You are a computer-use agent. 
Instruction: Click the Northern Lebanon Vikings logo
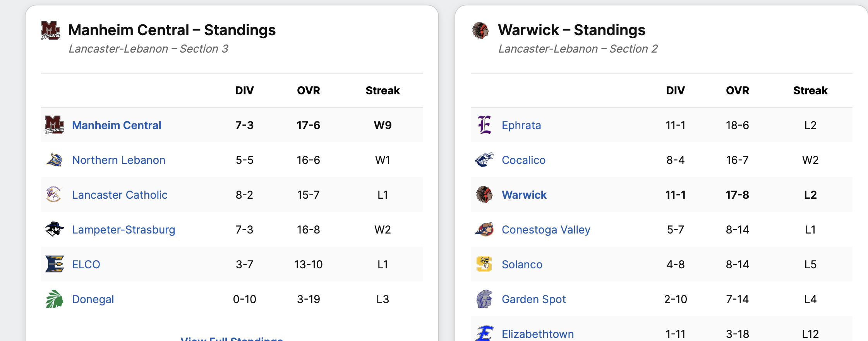coord(54,160)
